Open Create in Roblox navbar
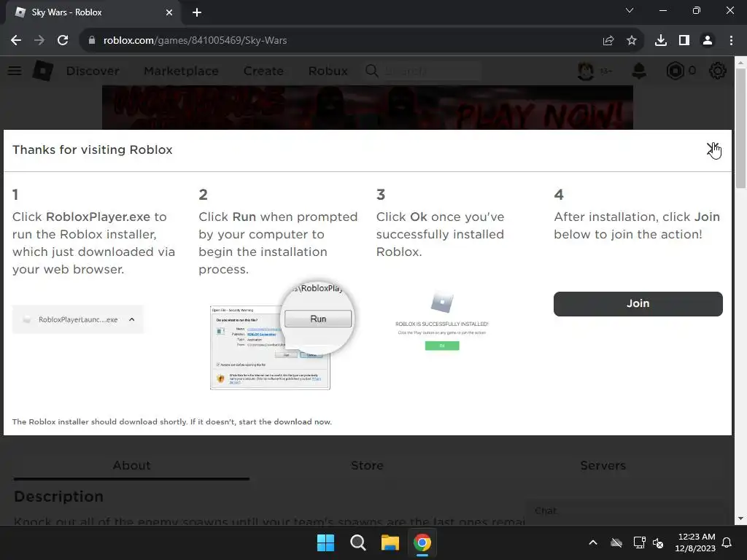747x560 pixels. pyautogui.click(x=263, y=71)
